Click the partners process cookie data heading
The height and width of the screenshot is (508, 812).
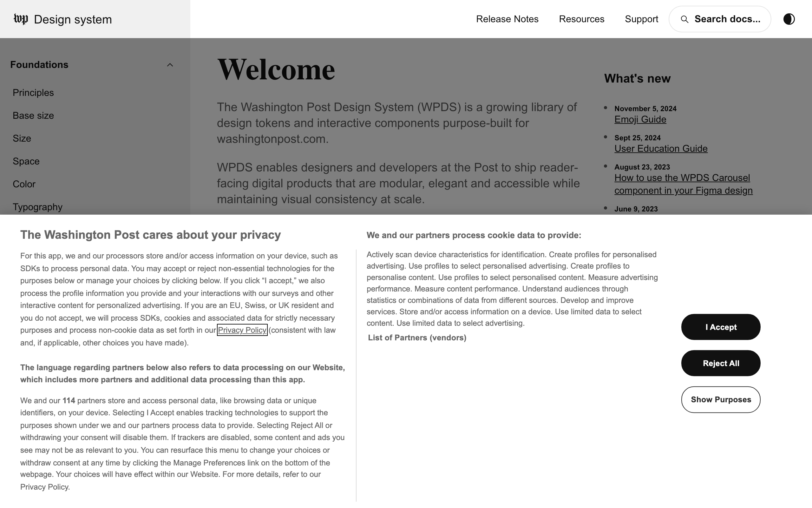[x=474, y=235]
